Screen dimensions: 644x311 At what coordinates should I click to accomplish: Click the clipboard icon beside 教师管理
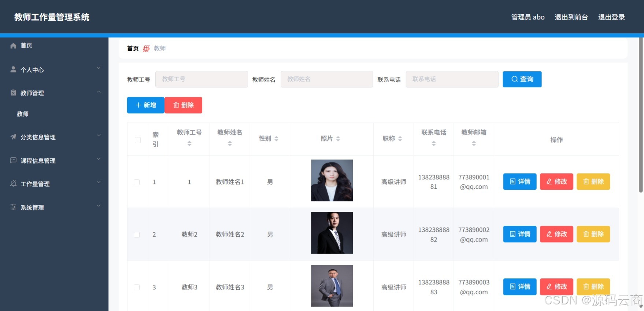click(14, 93)
